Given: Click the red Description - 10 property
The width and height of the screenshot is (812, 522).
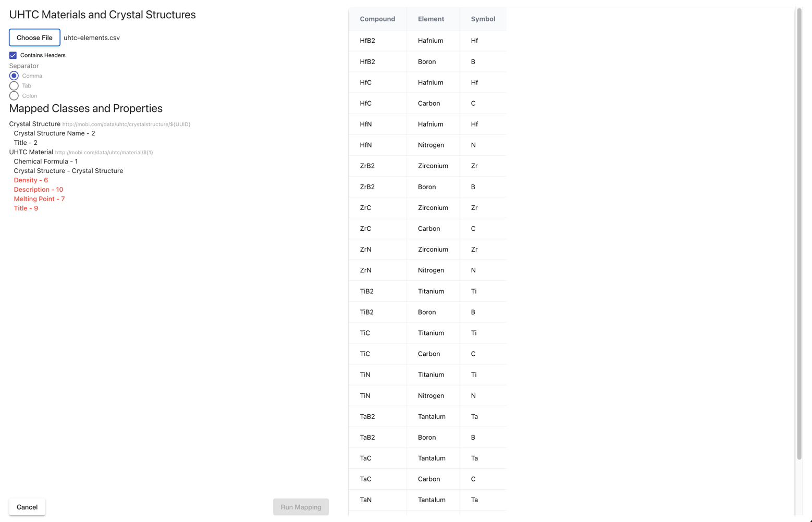Looking at the screenshot, I should tap(38, 189).
